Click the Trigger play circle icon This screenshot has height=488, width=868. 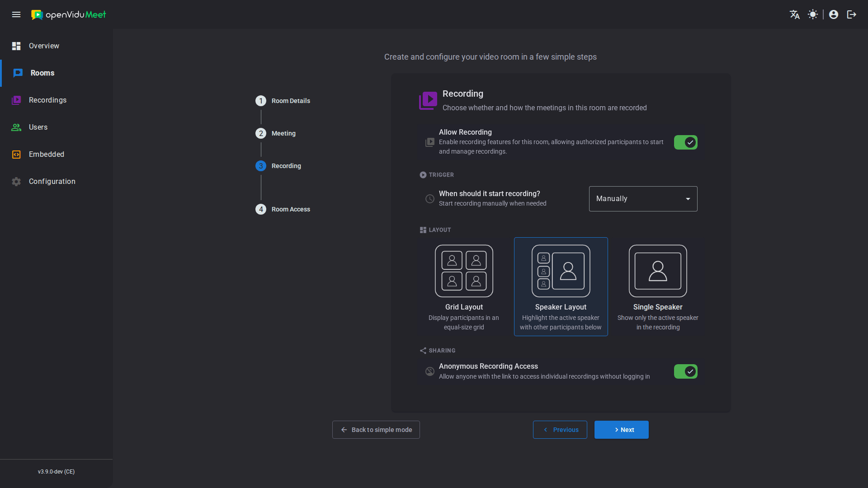click(x=423, y=175)
